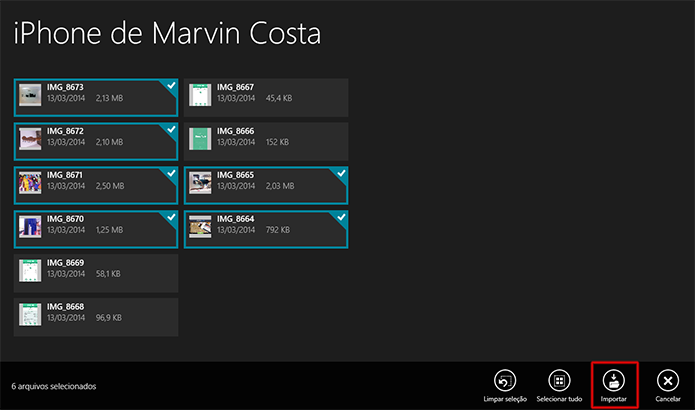Click the date beside IMG_8667
Image resolution: width=695 pixels, height=410 pixels.
click(236, 98)
